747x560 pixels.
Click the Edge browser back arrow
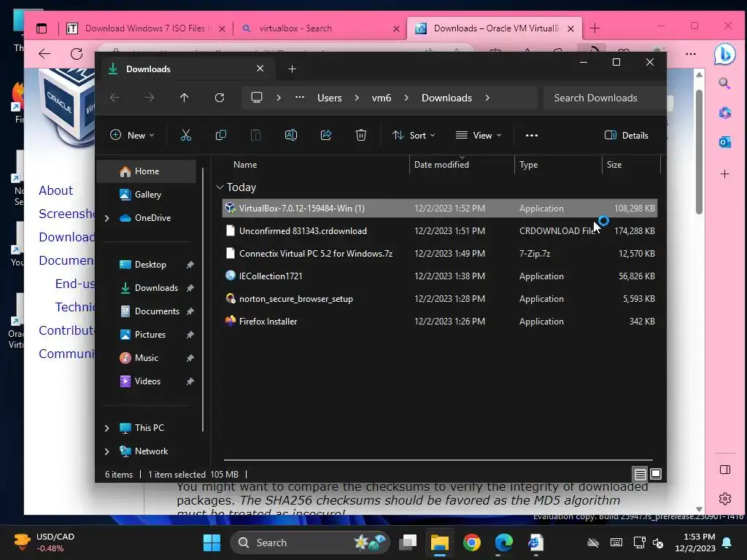pyautogui.click(x=44, y=54)
